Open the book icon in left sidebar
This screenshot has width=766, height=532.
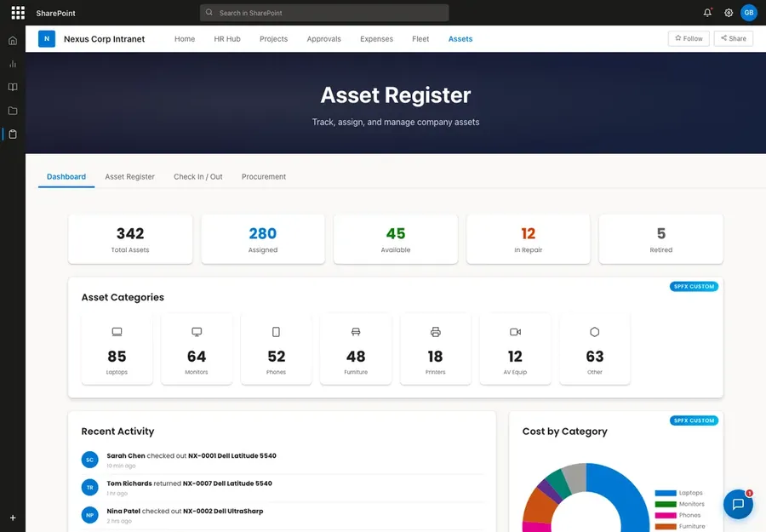(x=13, y=87)
